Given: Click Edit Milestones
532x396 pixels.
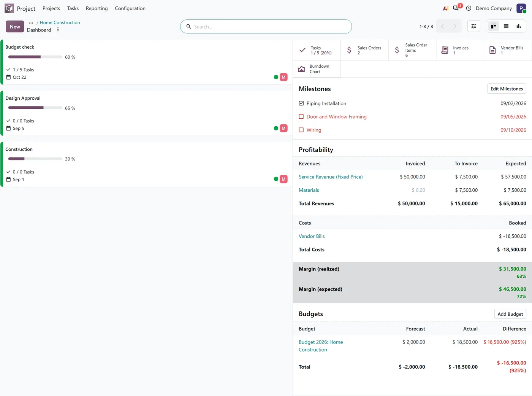Looking at the screenshot, I should [507, 89].
